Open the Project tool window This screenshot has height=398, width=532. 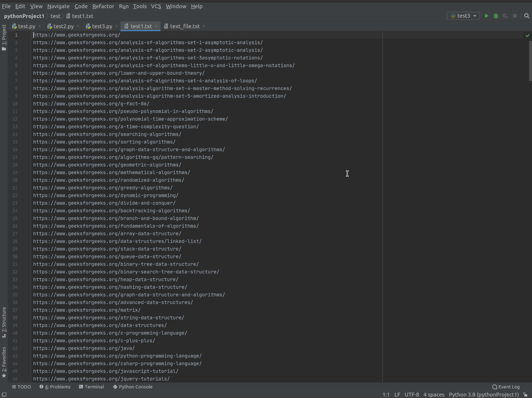coord(4,37)
